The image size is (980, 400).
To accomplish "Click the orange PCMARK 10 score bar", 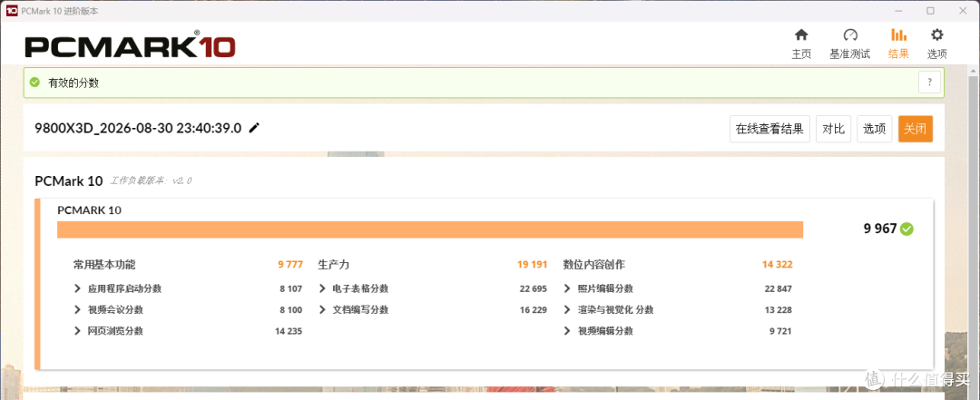I will 430,229.
